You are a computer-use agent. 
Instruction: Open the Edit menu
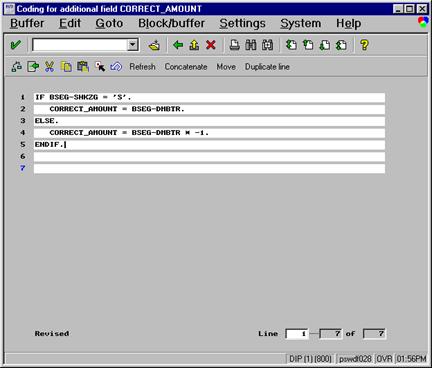coord(70,23)
